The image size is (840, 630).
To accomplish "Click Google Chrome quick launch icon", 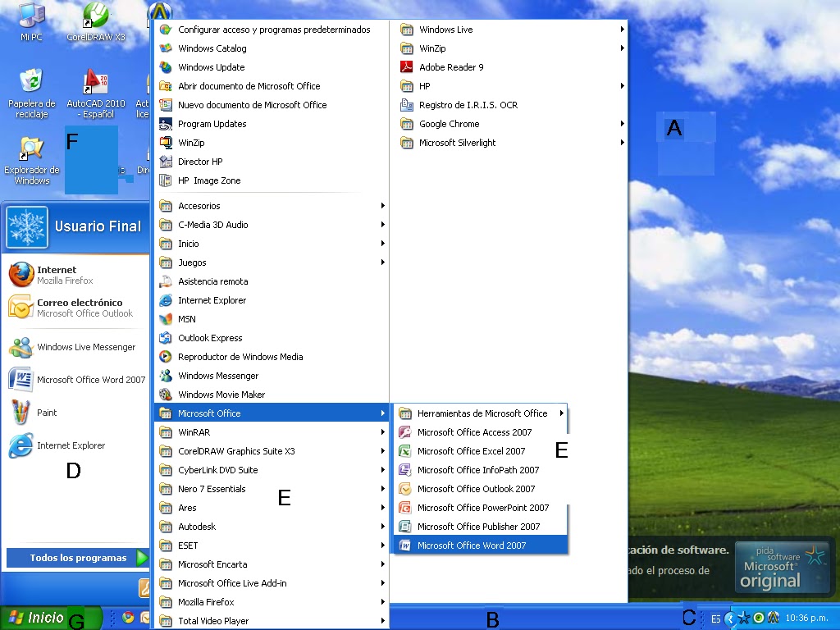I will pyautogui.click(x=127, y=617).
